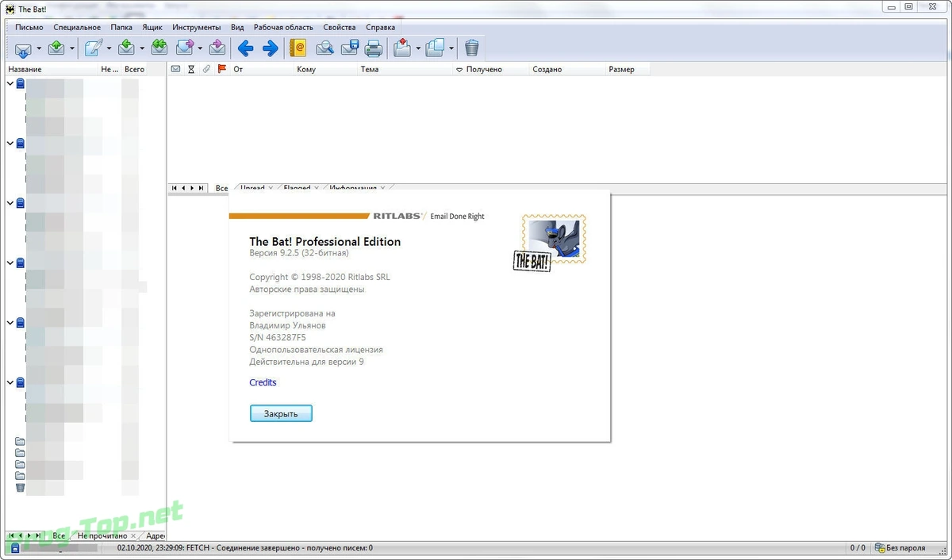Click the Trash folder icon in folder tree
Viewport: 952px width, 560px height.
point(21,487)
